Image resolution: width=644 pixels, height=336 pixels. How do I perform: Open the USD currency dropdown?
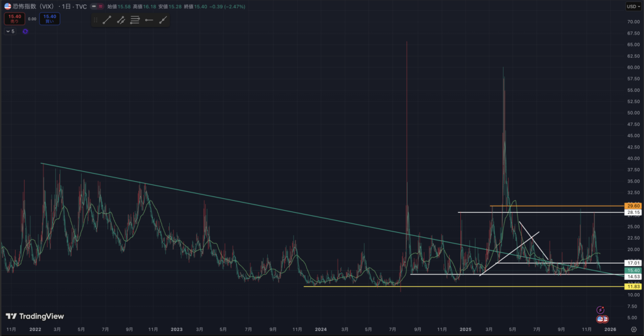click(x=631, y=6)
